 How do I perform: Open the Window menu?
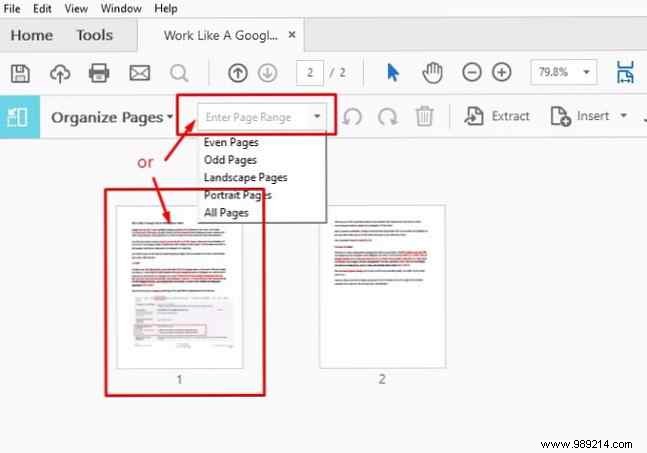[121, 8]
